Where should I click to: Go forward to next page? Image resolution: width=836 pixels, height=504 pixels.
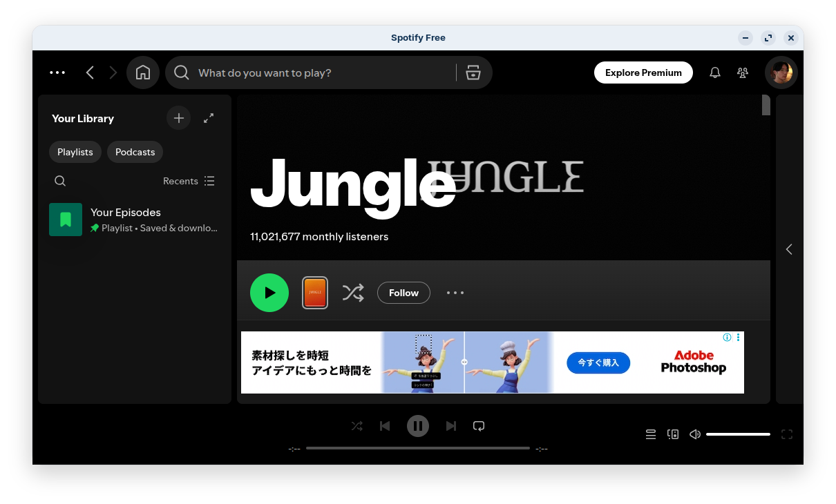[x=113, y=72]
